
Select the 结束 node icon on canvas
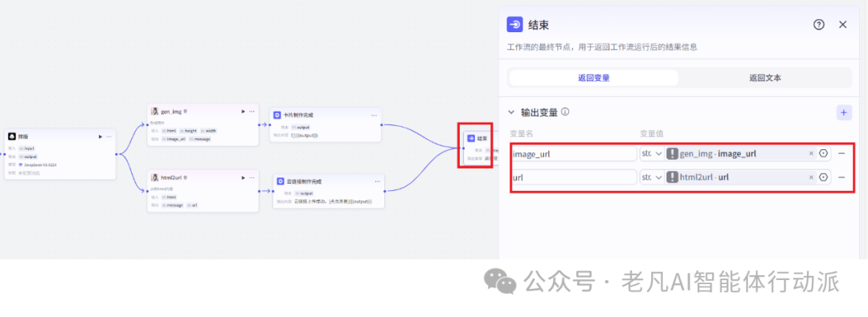point(471,138)
